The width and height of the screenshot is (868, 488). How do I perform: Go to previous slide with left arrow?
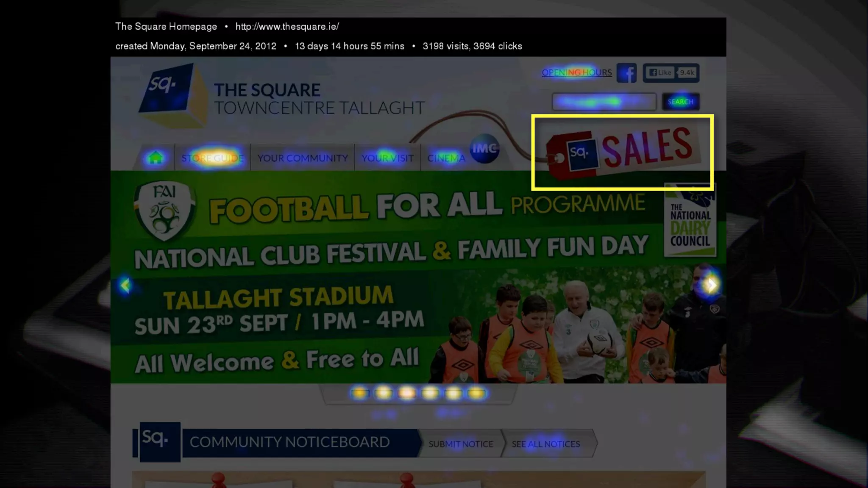click(125, 285)
